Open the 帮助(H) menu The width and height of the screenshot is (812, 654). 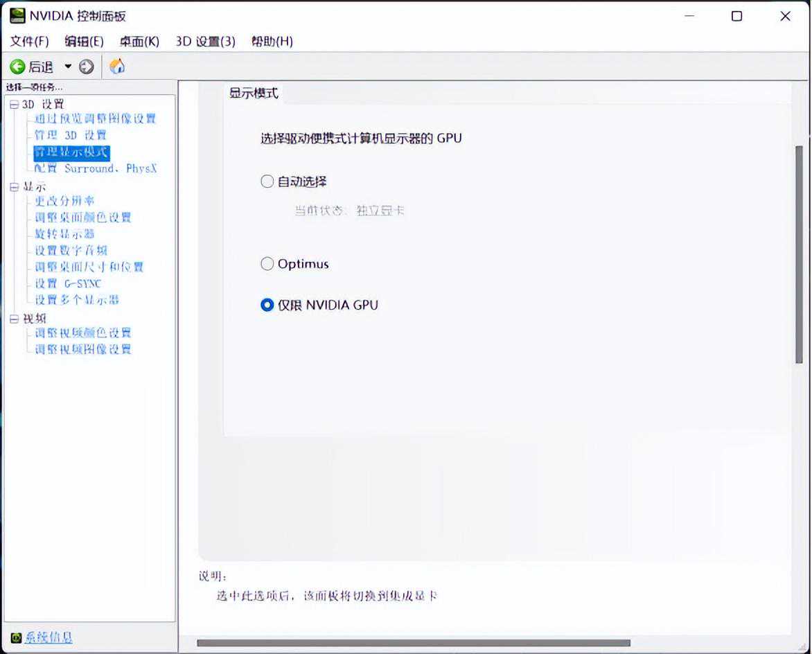[272, 42]
